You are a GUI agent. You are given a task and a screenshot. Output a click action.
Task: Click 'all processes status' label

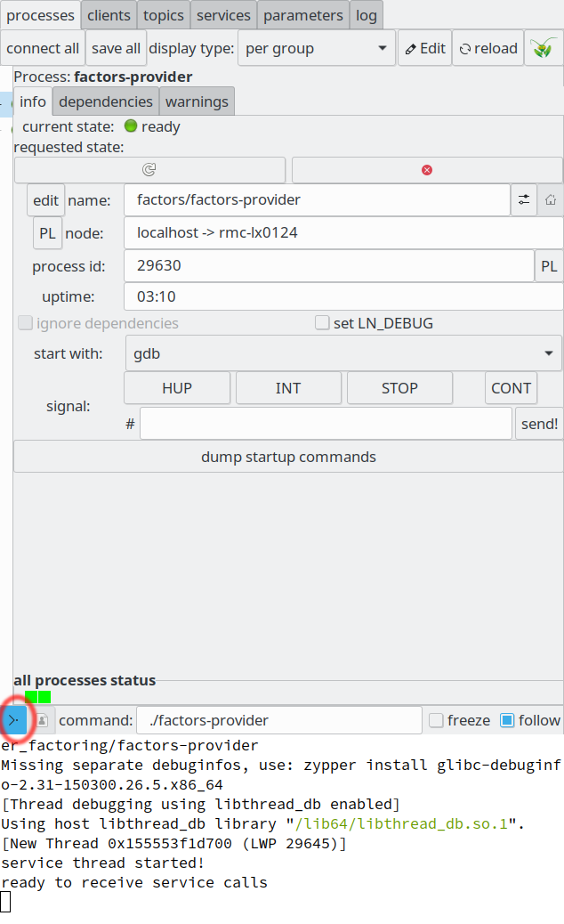click(85, 681)
